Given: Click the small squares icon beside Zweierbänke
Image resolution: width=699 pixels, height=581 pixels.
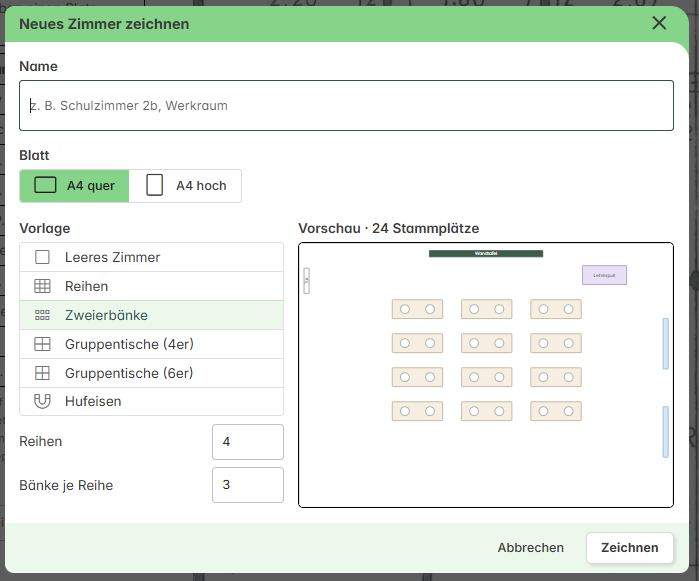Looking at the screenshot, I should 42,315.
